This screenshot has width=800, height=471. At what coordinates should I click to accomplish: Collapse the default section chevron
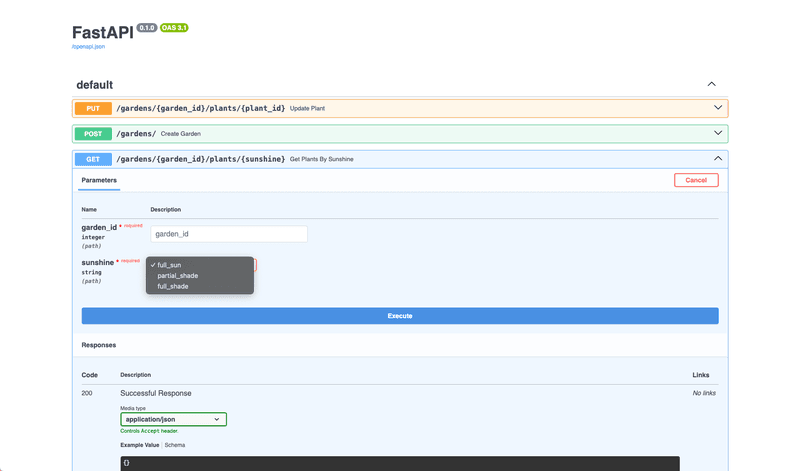click(711, 84)
